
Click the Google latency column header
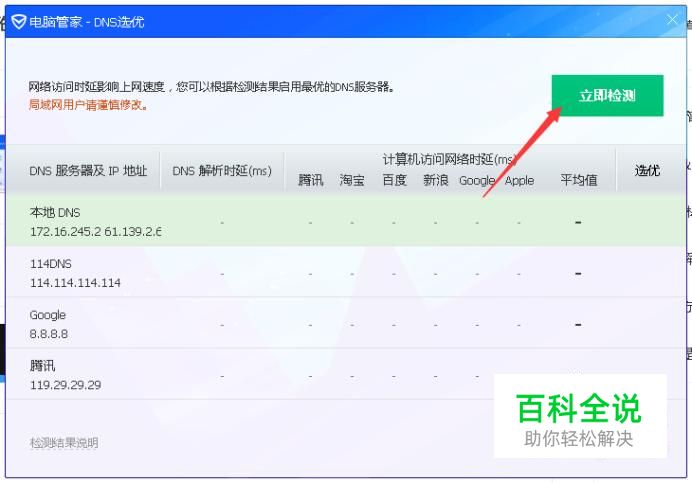[x=477, y=181]
